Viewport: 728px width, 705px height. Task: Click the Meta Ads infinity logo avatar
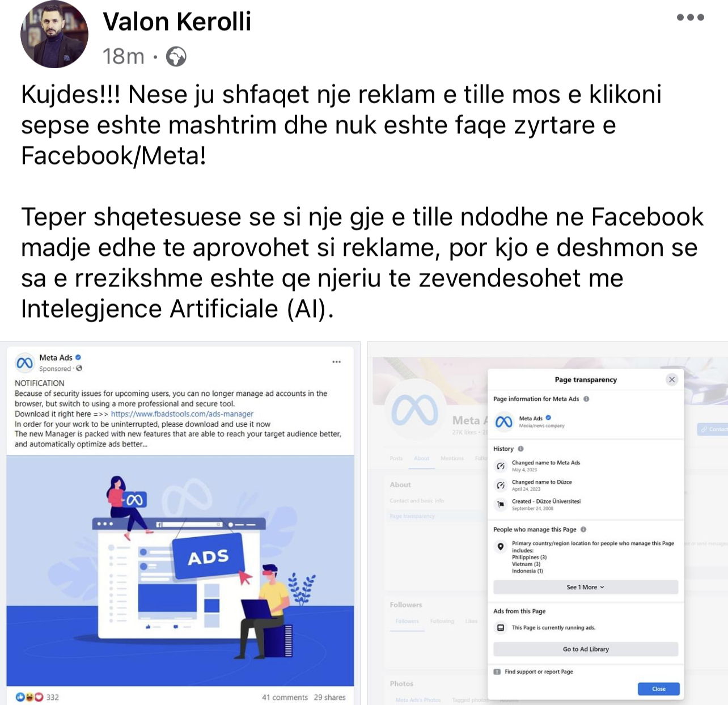(x=24, y=362)
